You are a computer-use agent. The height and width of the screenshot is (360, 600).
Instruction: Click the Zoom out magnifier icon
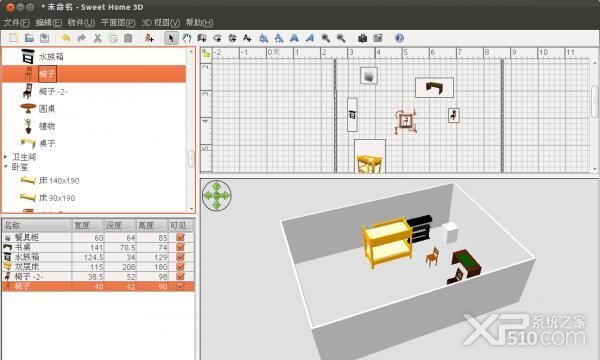[x=341, y=38]
